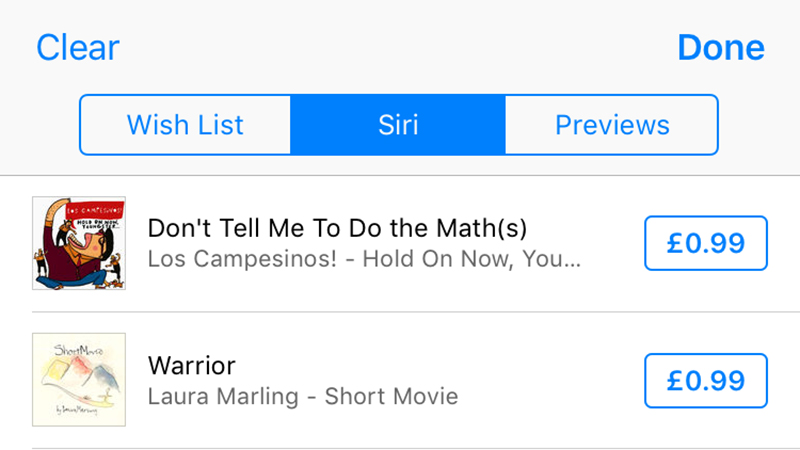Select the Laura Marling artist name
Screen dimensions: 800x450
(223, 396)
